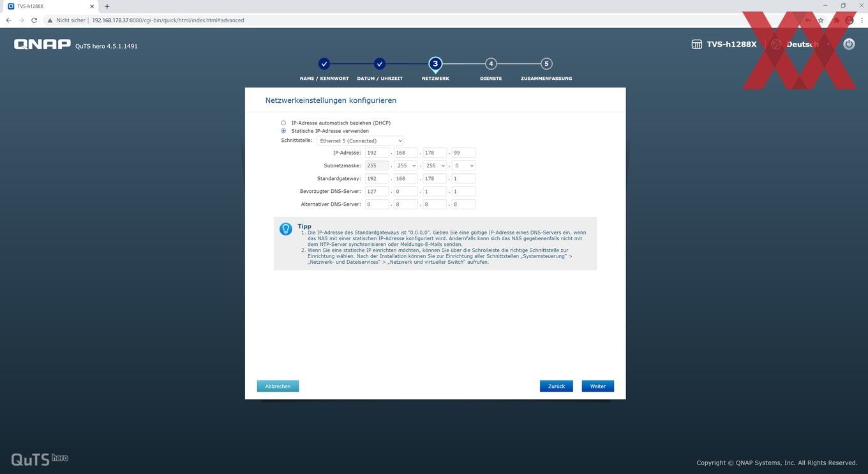Jump to step 5 Zusammenfassung

[546, 64]
